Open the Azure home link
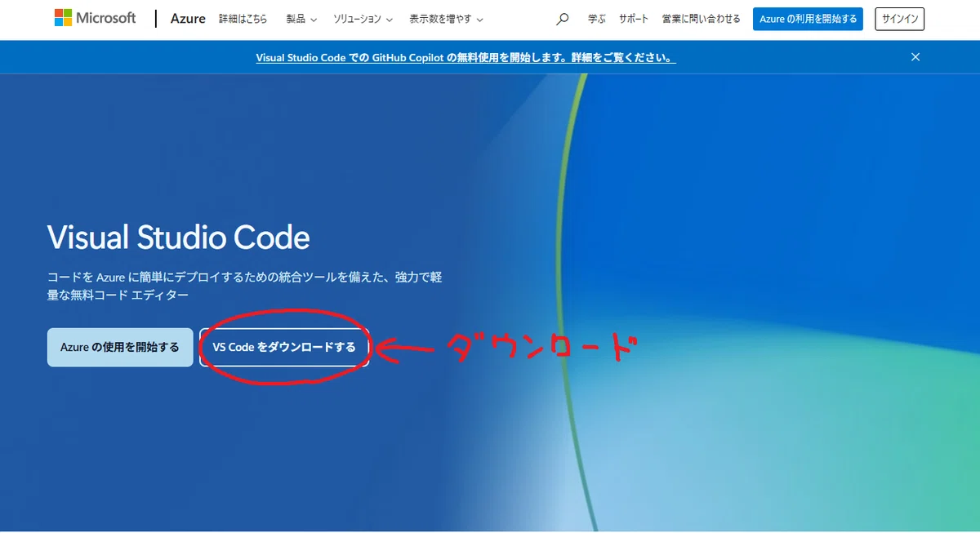This screenshot has width=980, height=533. click(188, 19)
